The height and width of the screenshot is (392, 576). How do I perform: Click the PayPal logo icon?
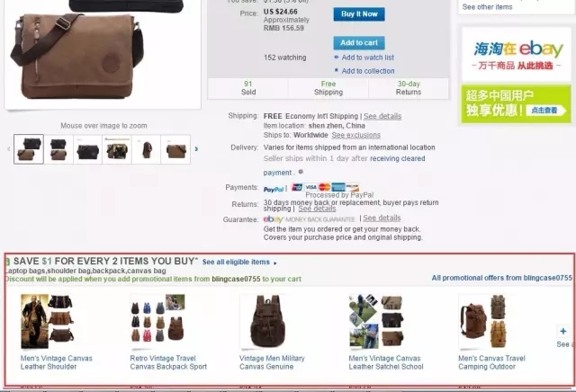coord(274,189)
